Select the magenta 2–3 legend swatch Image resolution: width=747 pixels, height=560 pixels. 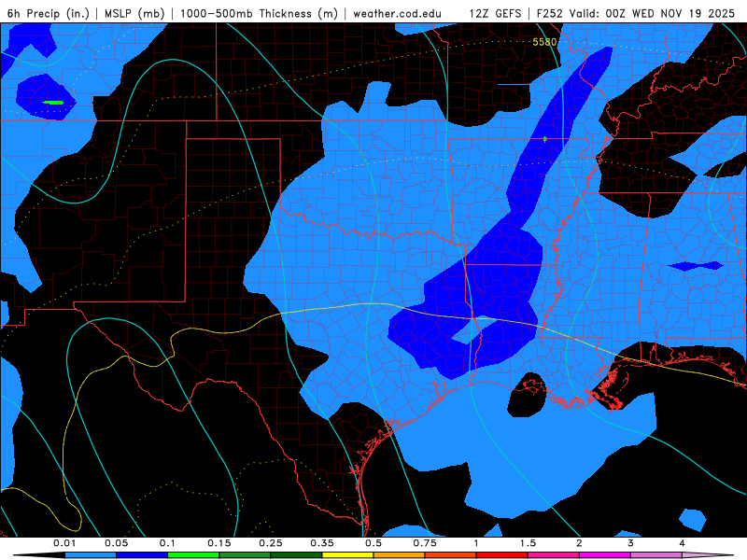pyautogui.click(x=605, y=555)
